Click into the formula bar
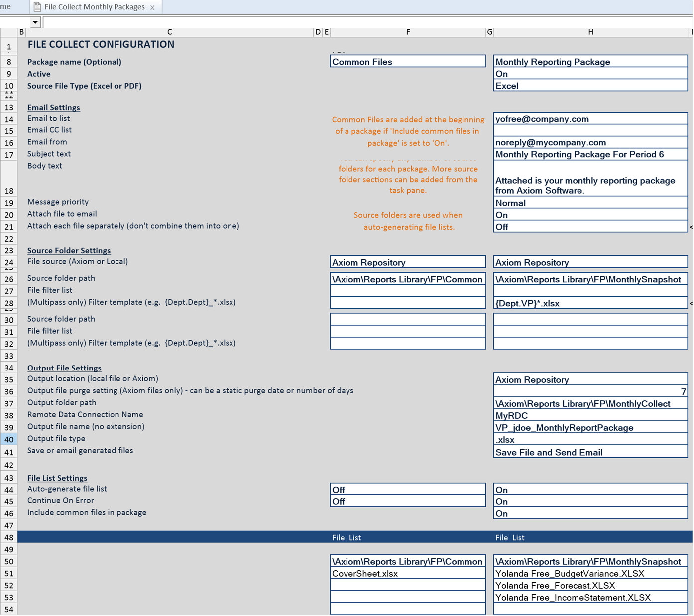Screen dimensions: 694x616 [x=348, y=22]
